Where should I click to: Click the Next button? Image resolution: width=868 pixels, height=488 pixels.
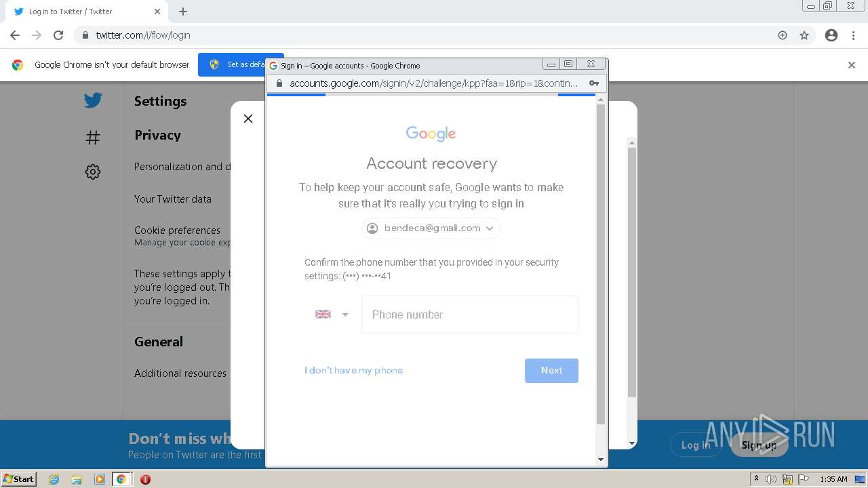(551, 371)
